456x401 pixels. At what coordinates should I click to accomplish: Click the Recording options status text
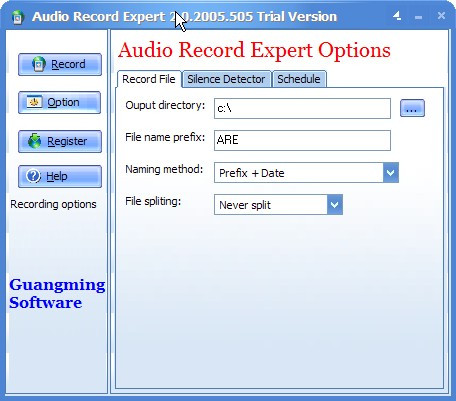coord(53,204)
